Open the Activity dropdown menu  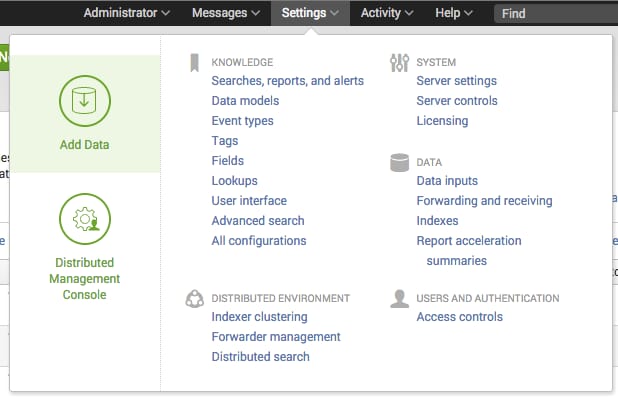[387, 13]
